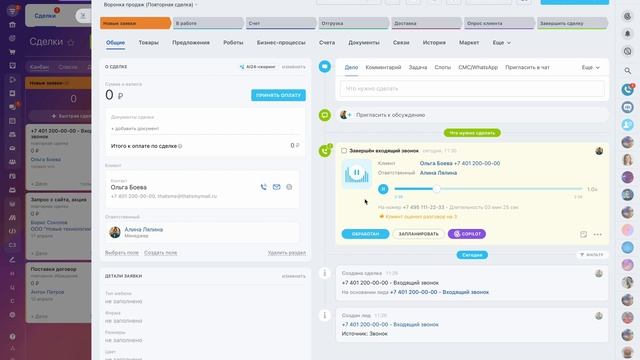Select the Комментарий timeline tab
The image size is (640, 360).
(x=383, y=67)
